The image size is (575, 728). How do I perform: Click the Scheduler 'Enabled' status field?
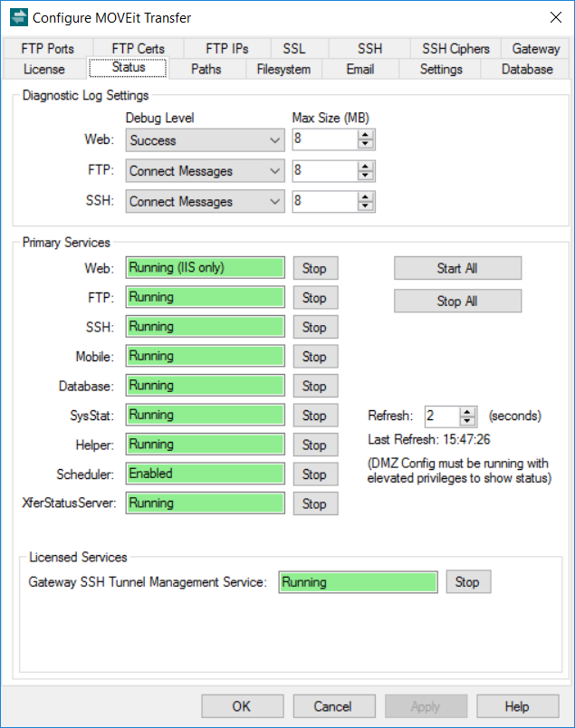coord(205,474)
